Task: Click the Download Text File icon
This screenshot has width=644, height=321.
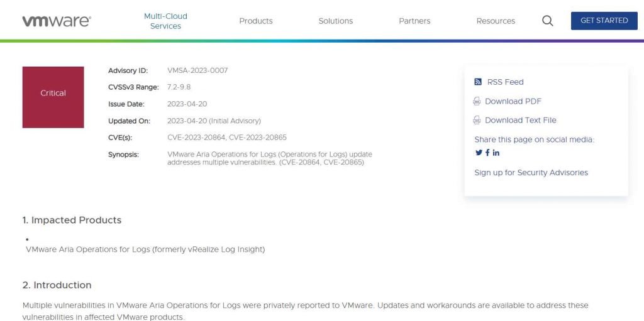Action: 477,120
